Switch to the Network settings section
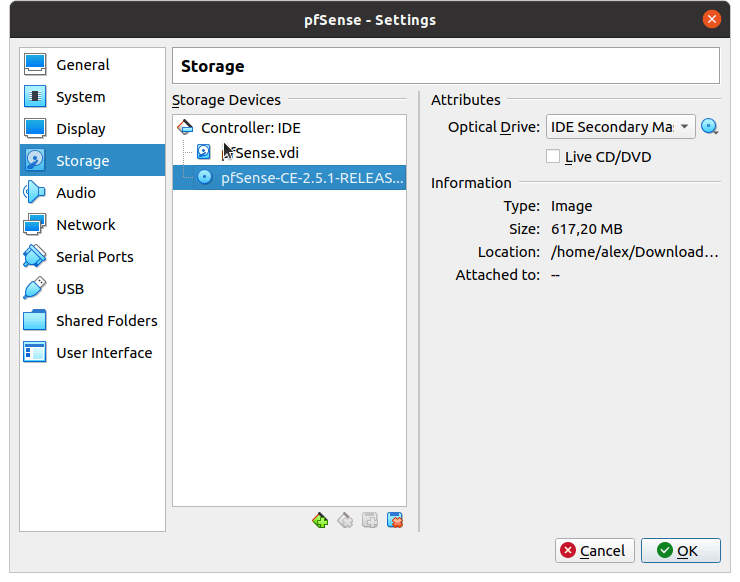The height and width of the screenshot is (582, 740). pyautogui.click(x=85, y=225)
